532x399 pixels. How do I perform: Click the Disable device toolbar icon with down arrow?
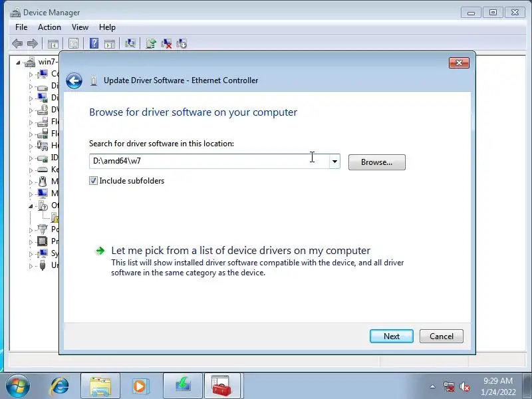[x=182, y=43]
